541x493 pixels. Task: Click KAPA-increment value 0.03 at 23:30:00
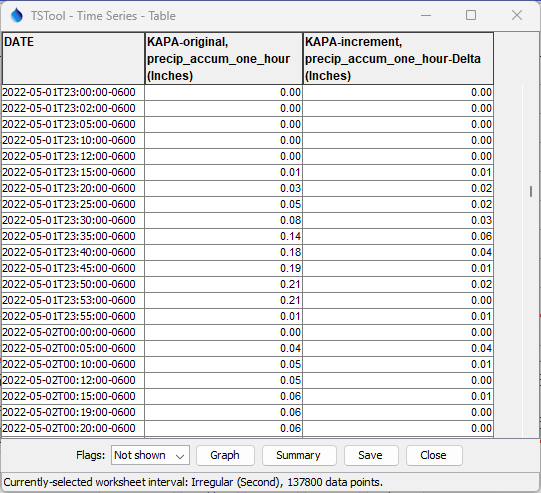click(398, 220)
